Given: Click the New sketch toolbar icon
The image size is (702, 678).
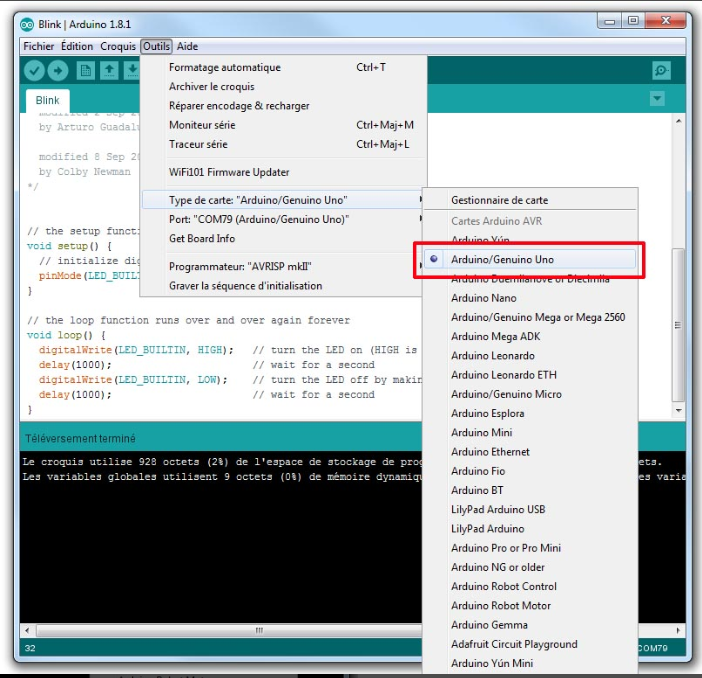Looking at the screenshot, I should coord(86,70).
